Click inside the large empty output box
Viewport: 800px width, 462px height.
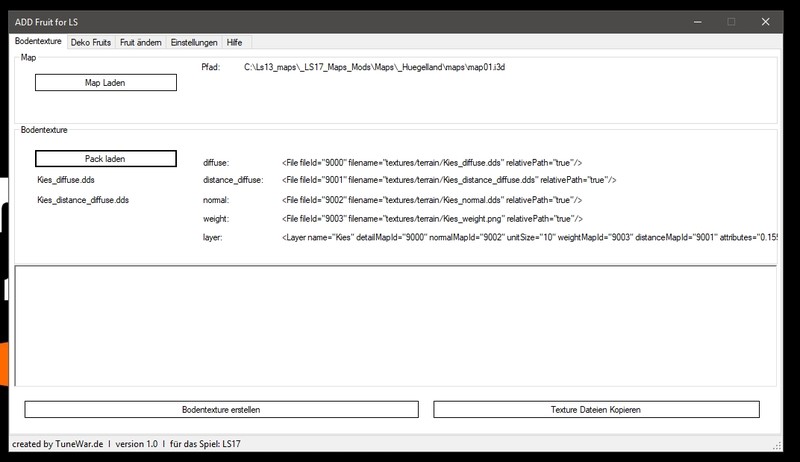pyautogui.click(x=395, y=325)
